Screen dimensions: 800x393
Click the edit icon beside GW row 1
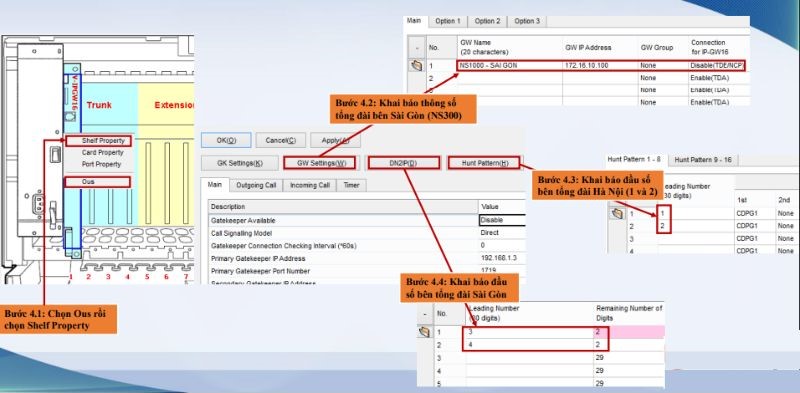point(417,66)
